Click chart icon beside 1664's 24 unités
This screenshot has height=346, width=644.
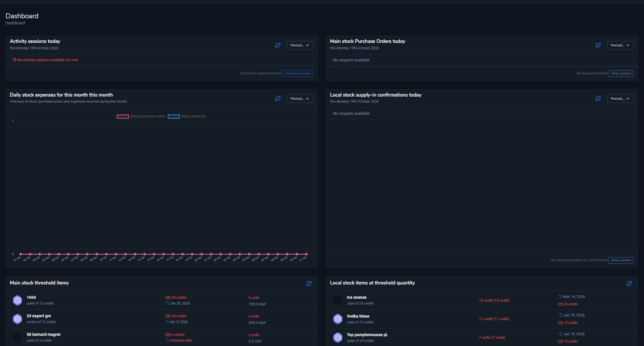point(168,298)
